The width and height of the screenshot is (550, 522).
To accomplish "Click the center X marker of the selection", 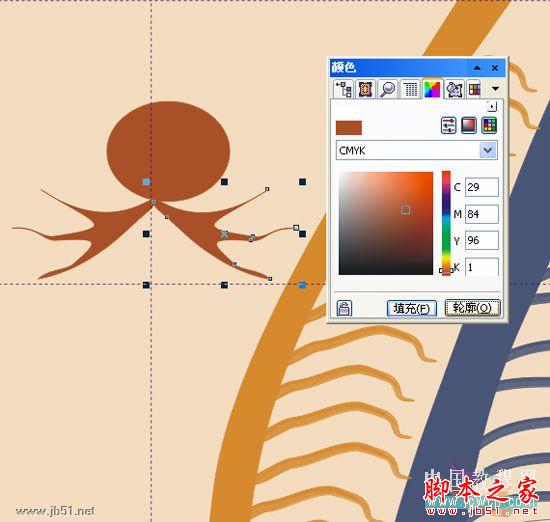I will pos(224,234).
